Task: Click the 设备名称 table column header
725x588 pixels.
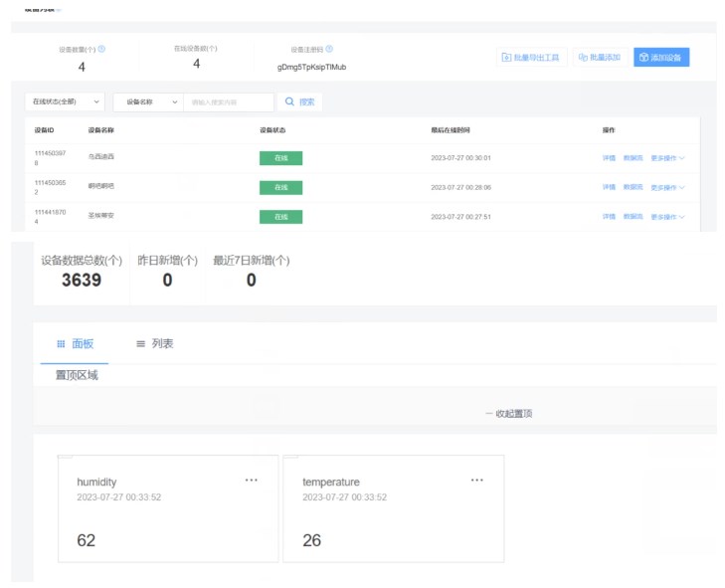Action: [100, 130]
